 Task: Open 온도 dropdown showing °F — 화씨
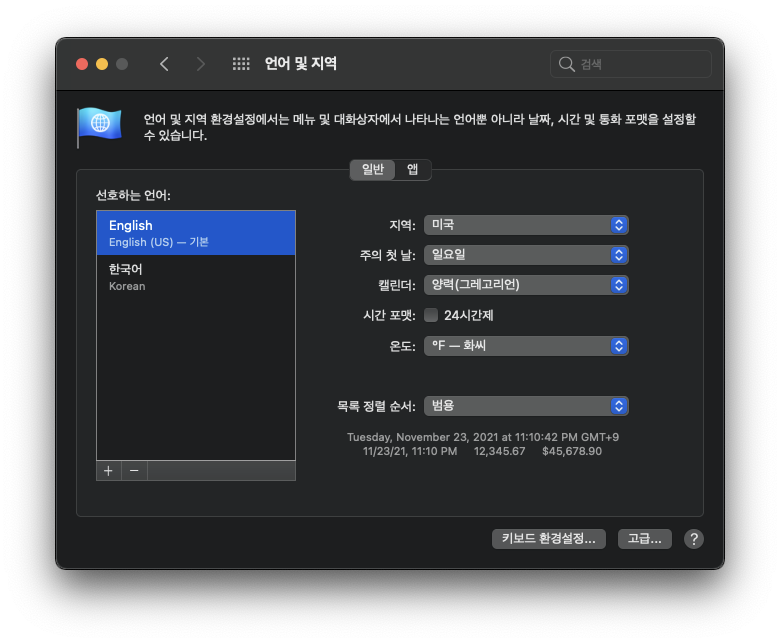click(x=526, y=346)
